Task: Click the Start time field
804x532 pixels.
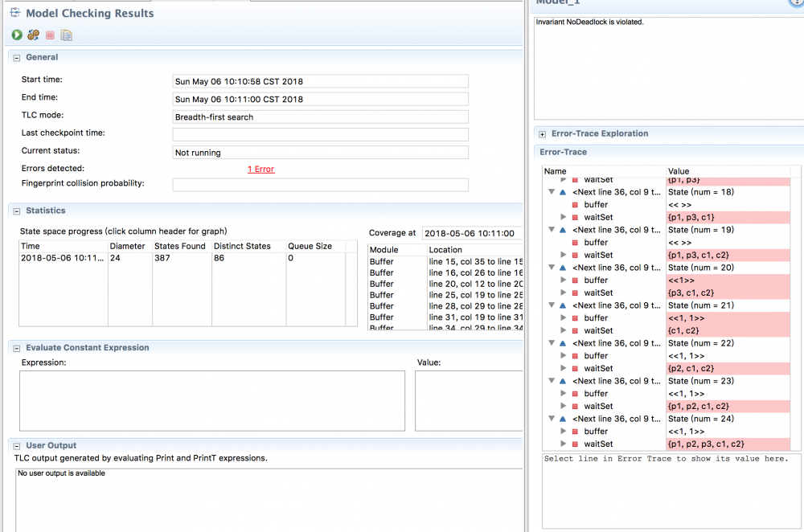Action: coord(321,81)
